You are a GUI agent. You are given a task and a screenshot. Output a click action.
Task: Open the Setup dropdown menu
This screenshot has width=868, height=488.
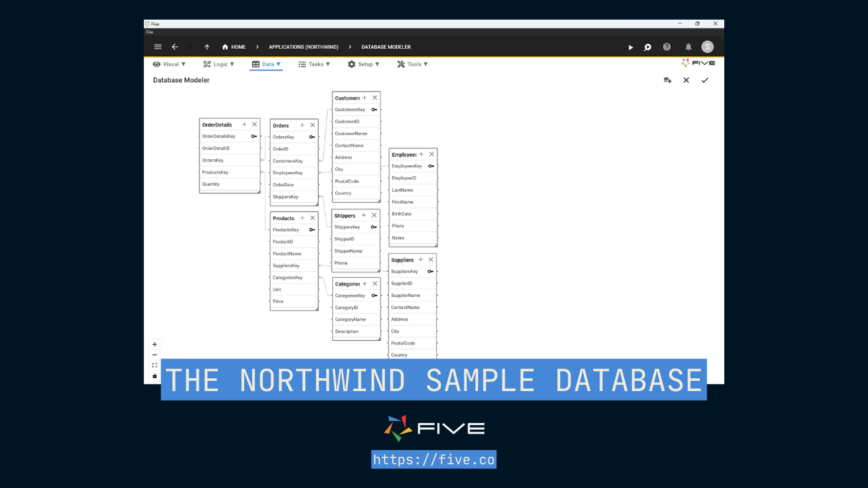(x=364, y=64)
